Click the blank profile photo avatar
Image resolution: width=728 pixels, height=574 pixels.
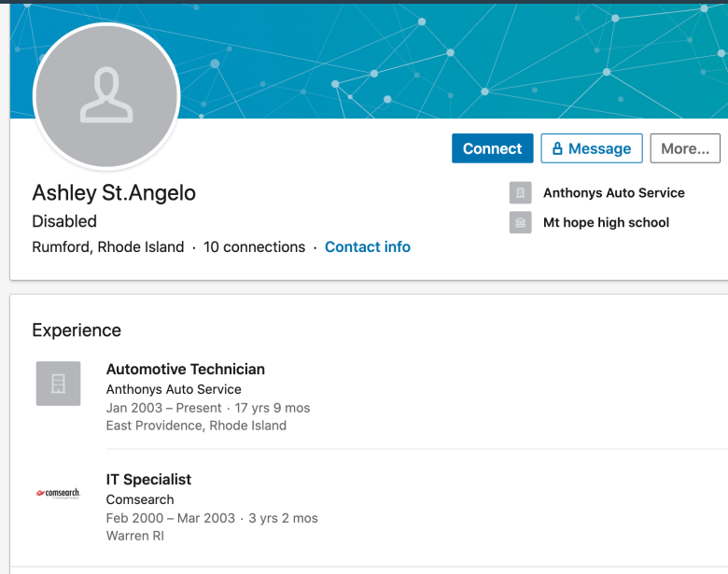[x=106, y=96]
